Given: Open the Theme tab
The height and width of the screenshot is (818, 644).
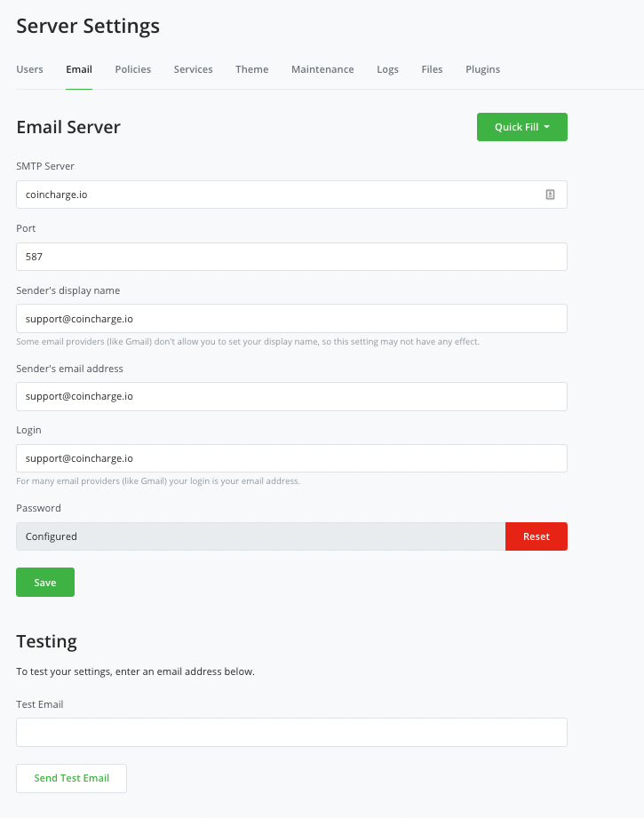Looking at the screenshot, I should coord(251,69).
